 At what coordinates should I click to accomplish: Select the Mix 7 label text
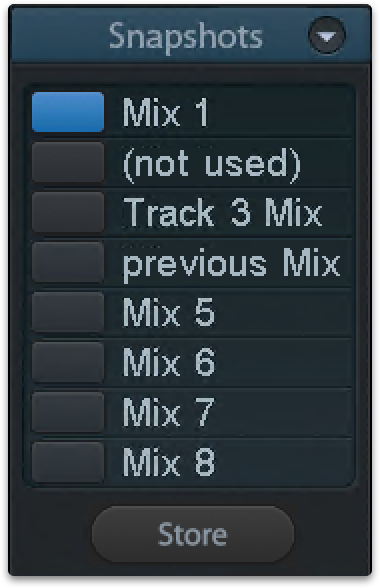pyautogui.click(x=169, y=412)
